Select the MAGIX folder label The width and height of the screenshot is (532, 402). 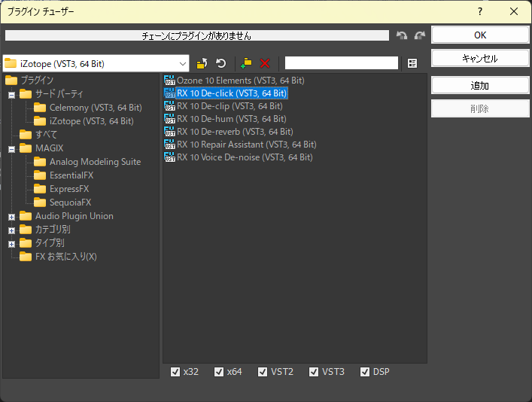tap(50, 148)
